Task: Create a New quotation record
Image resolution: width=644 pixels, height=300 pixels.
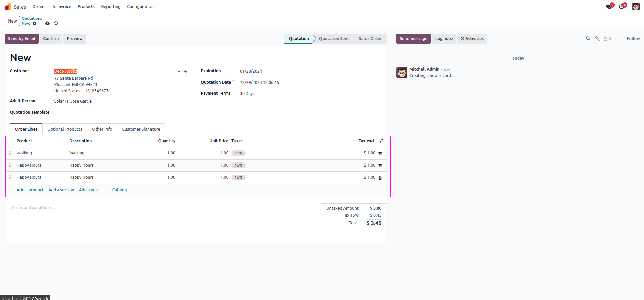Action: tap(12, 21)
